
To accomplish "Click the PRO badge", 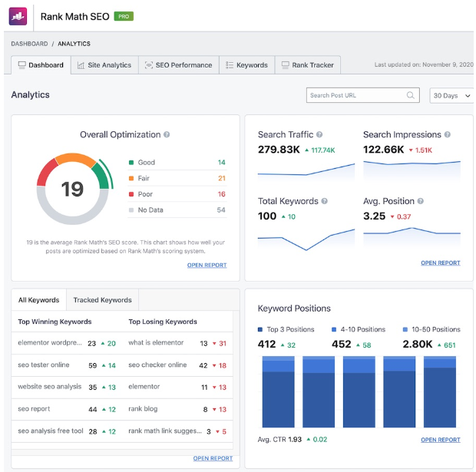I will pos(124,16).
